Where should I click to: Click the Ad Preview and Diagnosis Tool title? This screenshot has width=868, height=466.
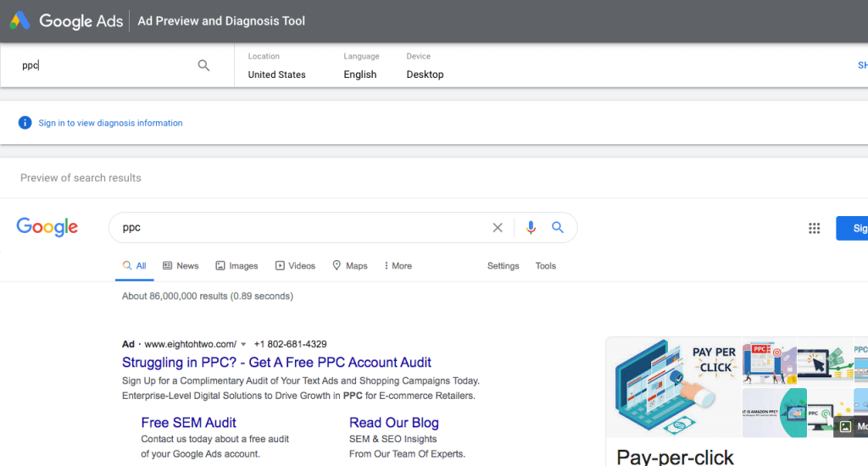pyautogui.click(x=221, y=21)
